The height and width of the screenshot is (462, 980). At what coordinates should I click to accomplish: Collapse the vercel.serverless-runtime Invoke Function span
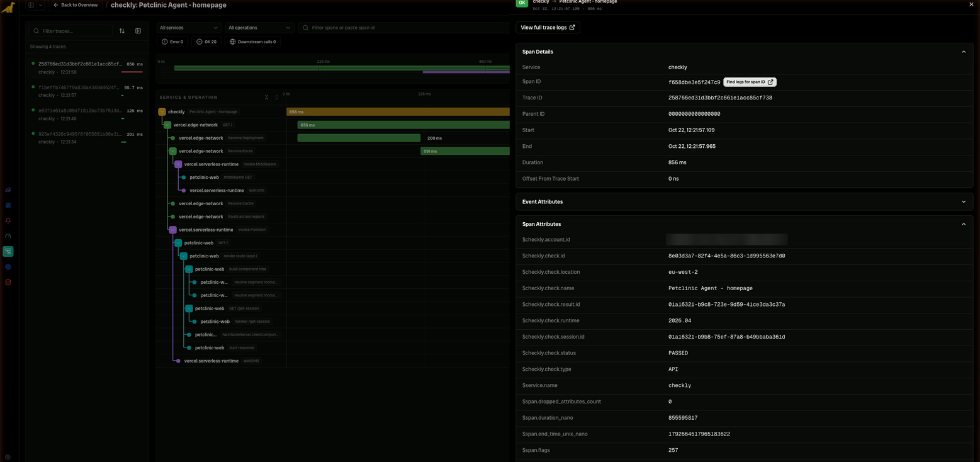point(173,230)
